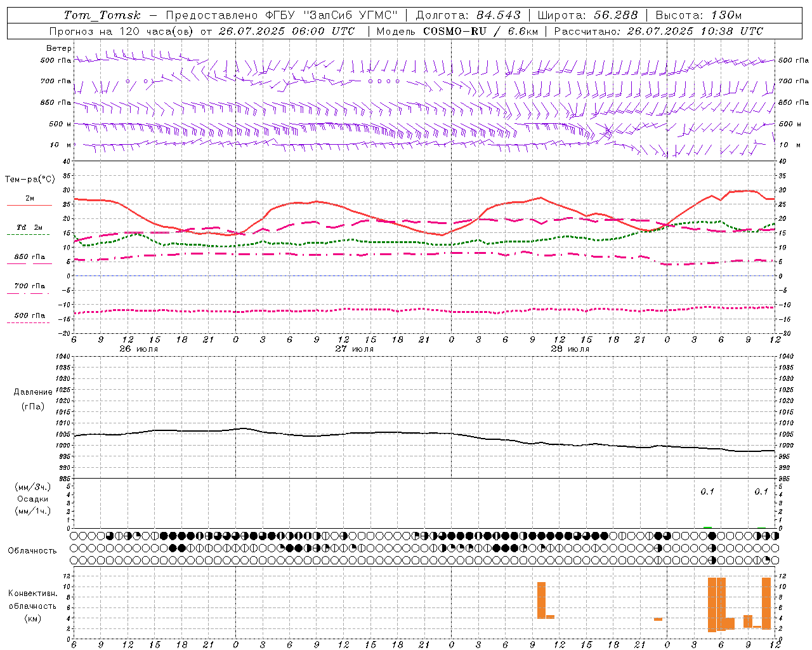812x650 pixels.
Task: Click the red 2м legend line
Action: (x=29, y=206)
